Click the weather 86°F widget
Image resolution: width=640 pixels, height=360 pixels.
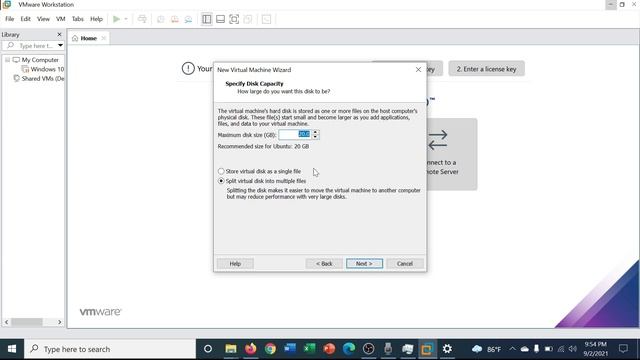[486, 349]
